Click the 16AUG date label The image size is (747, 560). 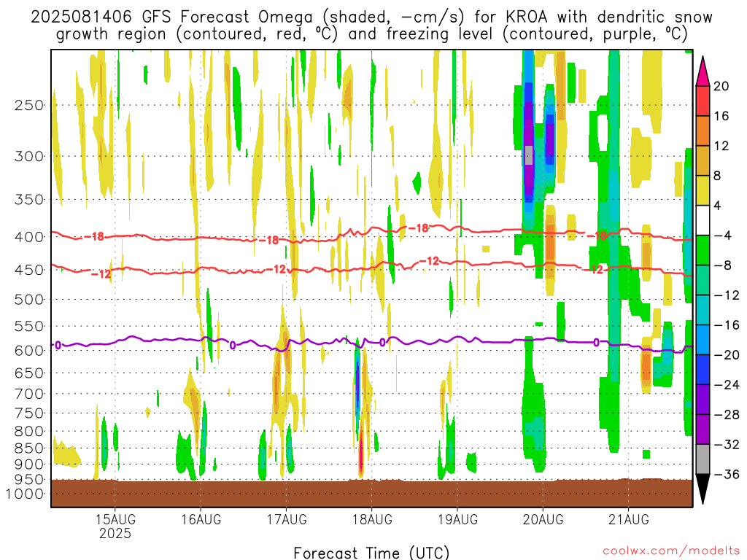tap(201, 519)
